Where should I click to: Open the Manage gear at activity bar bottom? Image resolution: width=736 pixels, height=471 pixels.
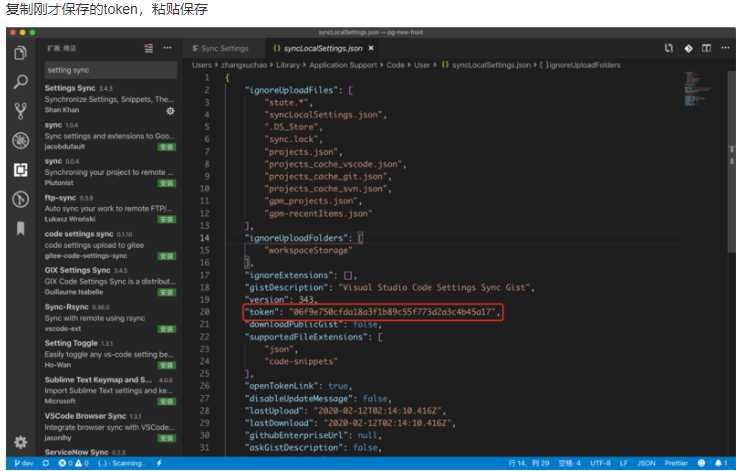pyautogui.click(x=20, y=442)
